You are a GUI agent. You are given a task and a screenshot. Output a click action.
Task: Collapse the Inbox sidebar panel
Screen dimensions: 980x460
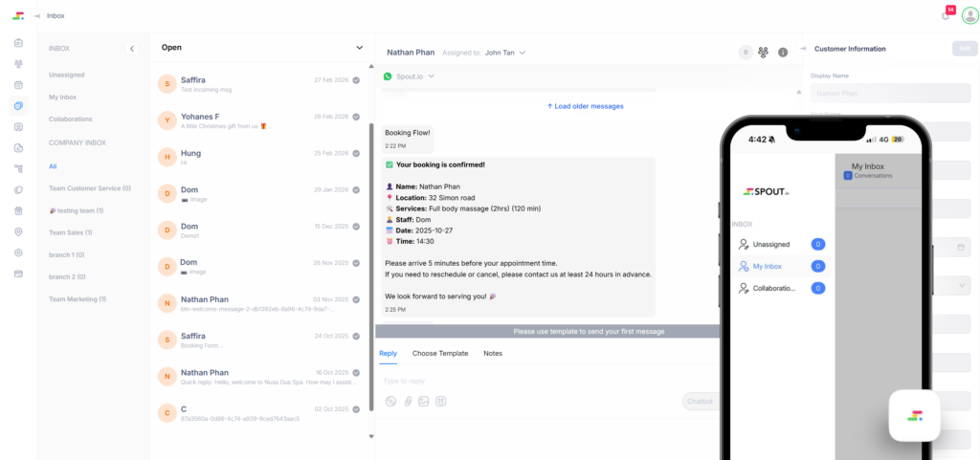(x=132, y=48)
